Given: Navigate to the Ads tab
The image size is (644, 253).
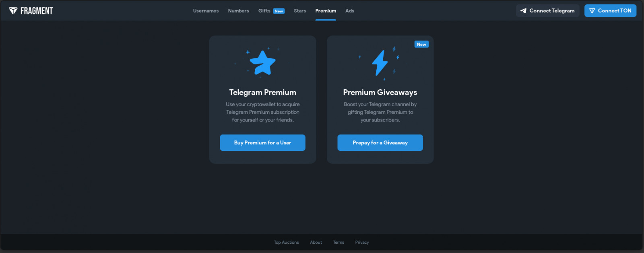Looking at the screenshot, I should coord(350,11).
